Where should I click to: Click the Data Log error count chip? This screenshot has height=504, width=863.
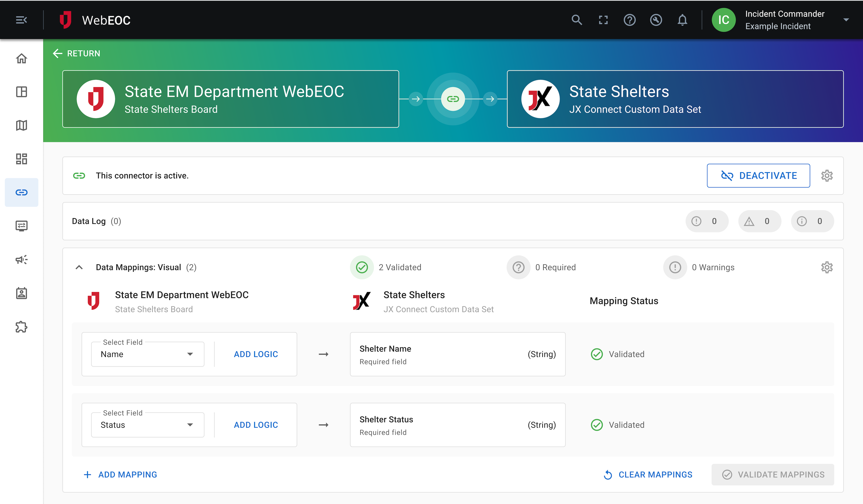707,221
